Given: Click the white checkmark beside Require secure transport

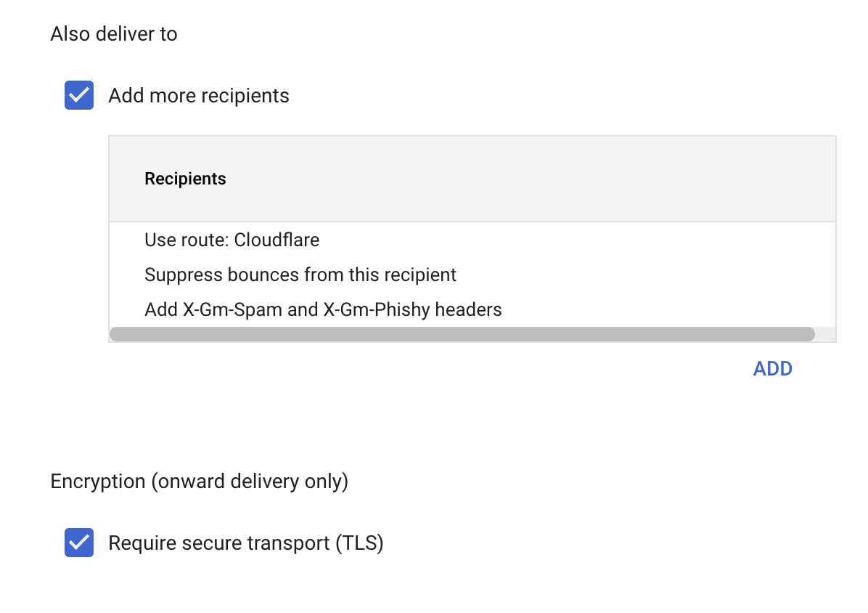Looking at the screenshot, I should [79, 543].
